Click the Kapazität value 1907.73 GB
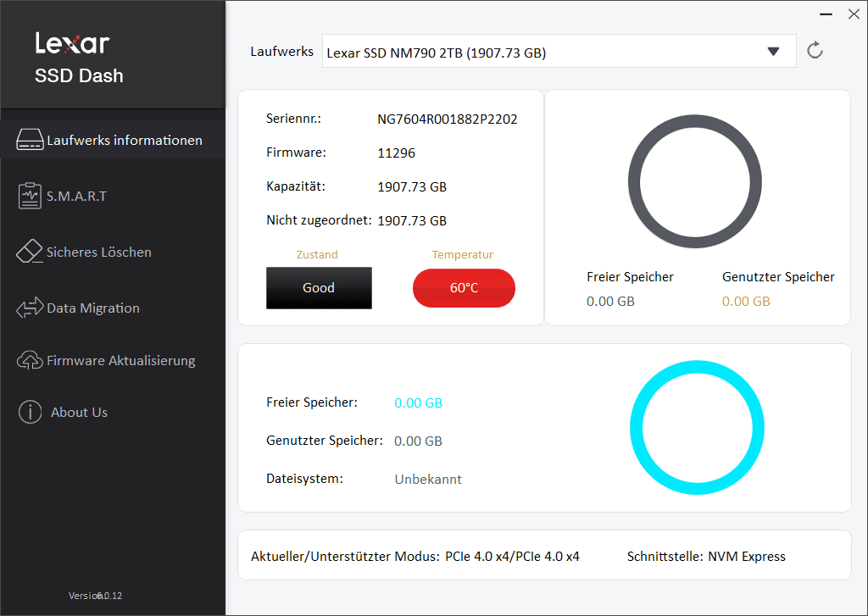The width and height of the screenshot is (868, 616). tap(412, 187)
